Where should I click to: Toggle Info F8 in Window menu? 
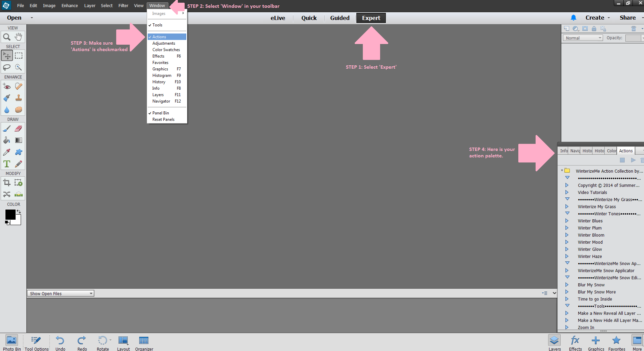(x=167, y=88)
